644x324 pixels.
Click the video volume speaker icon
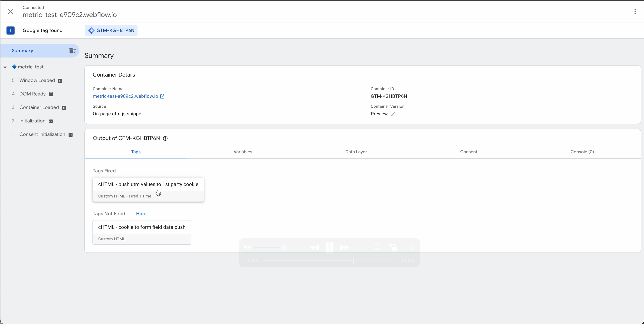coord(247,248)
